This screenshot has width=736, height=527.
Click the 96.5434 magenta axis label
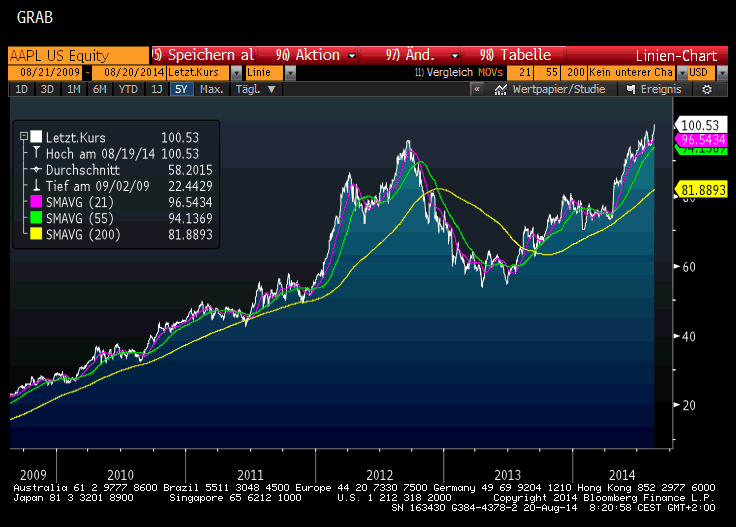pyautogui.click(x=701, y=139)
